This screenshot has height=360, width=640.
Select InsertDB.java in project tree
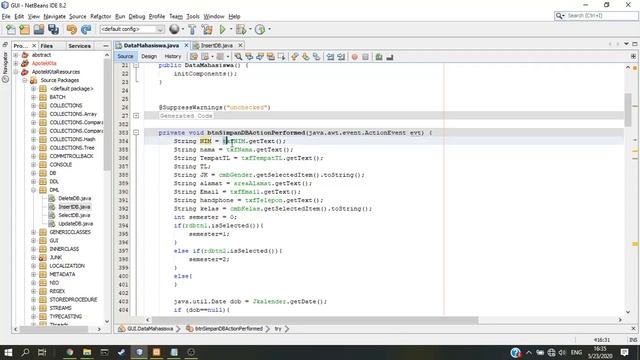[74, 207]
